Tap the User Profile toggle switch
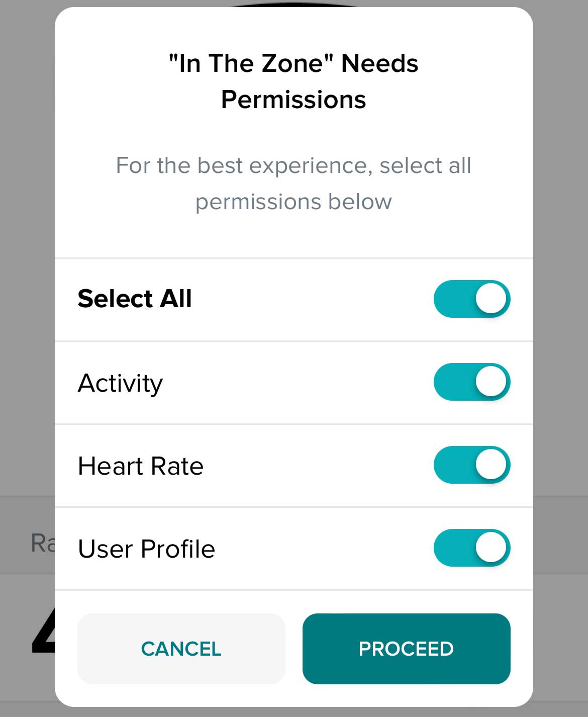 [x=471, y=548]
